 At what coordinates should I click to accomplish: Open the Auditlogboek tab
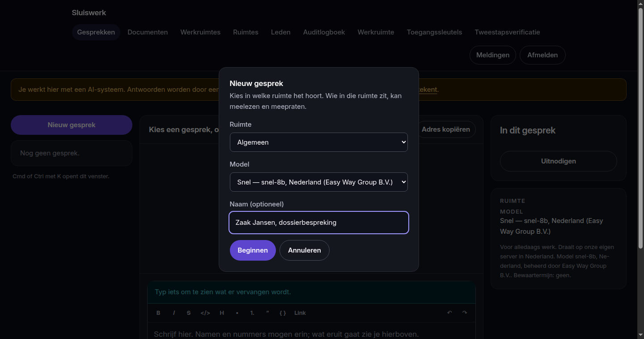pyautogui.click(x=324, y=32)
